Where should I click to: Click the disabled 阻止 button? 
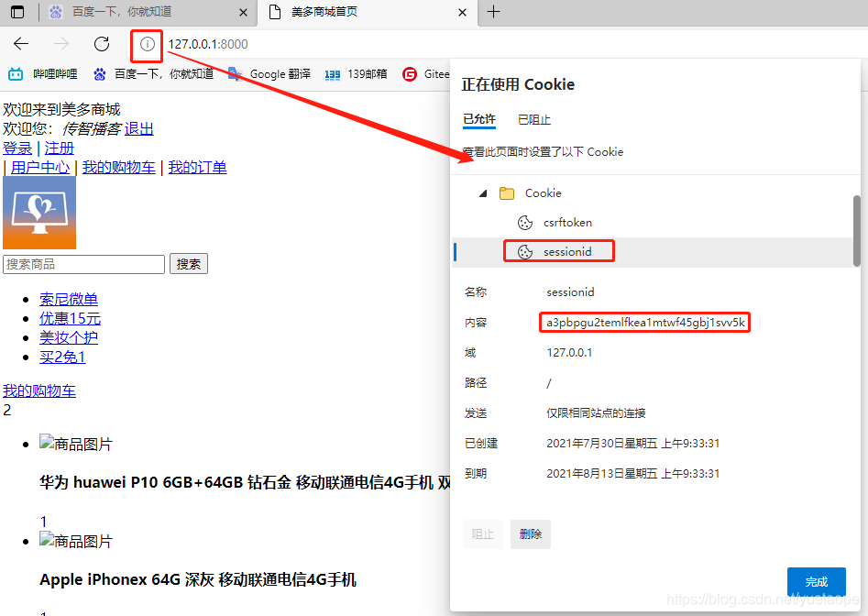[x=483, y=534]
